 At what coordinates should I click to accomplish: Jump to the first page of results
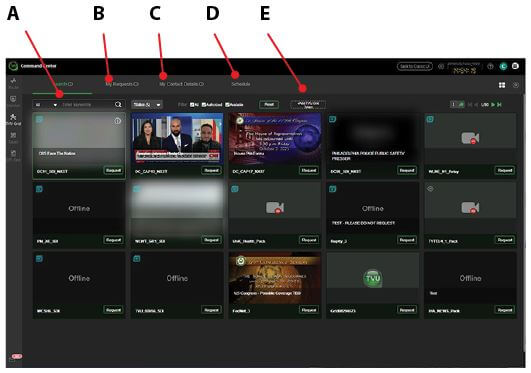pyautogui.click(x=470, y=105)
